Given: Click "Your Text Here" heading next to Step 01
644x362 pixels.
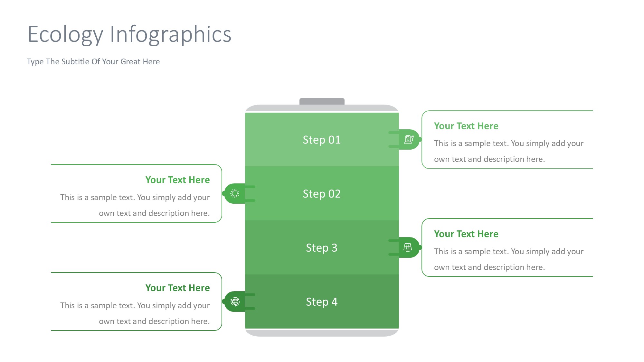Looking at the screenshot, I should pyautogui.click(x=466, y=126).
